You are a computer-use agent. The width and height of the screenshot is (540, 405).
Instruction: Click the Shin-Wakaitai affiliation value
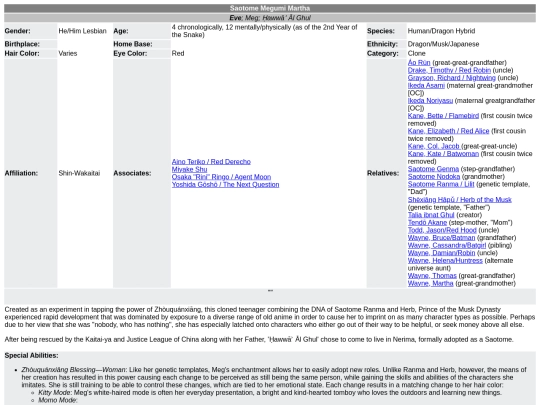click(79, 173)
